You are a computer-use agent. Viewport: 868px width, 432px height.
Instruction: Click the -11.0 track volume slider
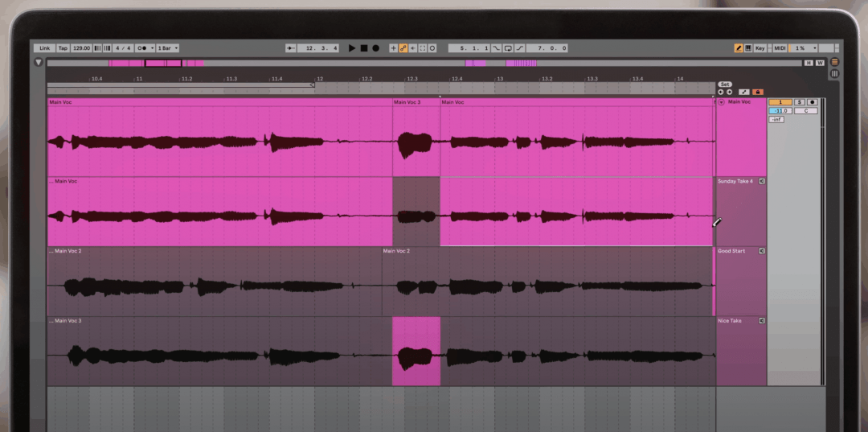pos(780,111)
